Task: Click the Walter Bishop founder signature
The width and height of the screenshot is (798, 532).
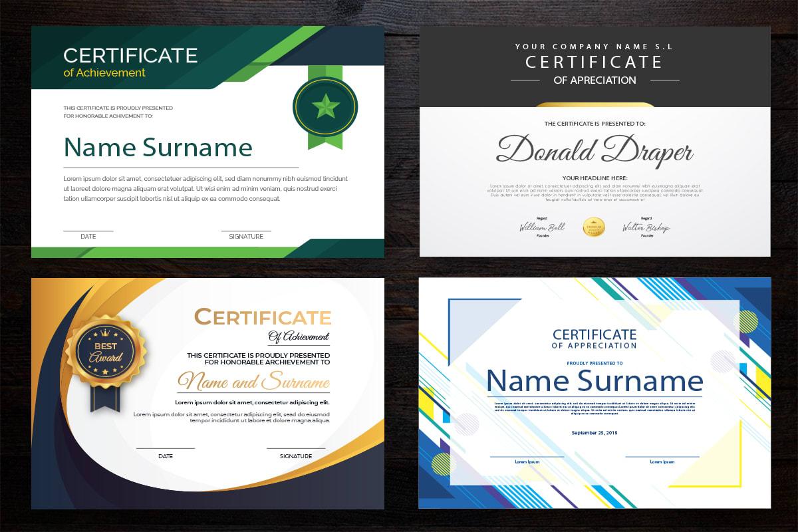Action: point(646,227)
